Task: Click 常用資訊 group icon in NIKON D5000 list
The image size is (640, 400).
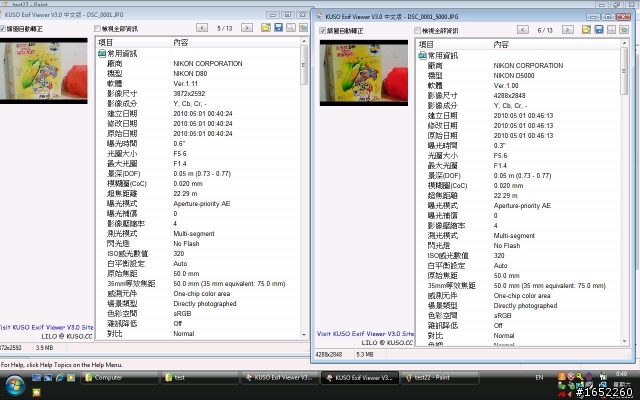Action: pyautogui.click(x=422, y=56)
